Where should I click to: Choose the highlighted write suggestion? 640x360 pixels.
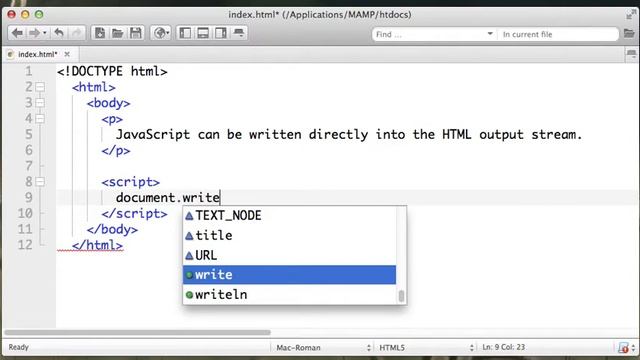[x=289, y=275]
